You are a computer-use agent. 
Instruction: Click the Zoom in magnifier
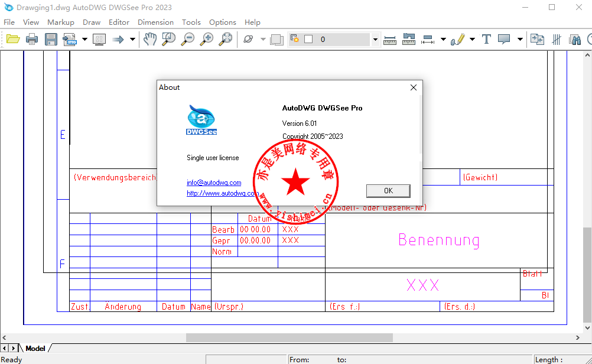[207, 39]
